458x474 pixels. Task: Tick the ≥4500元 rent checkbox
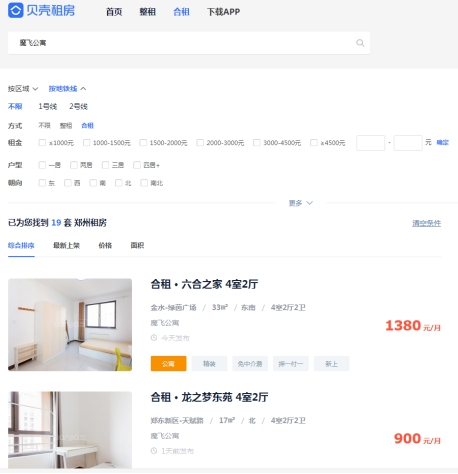pos(314,143)
